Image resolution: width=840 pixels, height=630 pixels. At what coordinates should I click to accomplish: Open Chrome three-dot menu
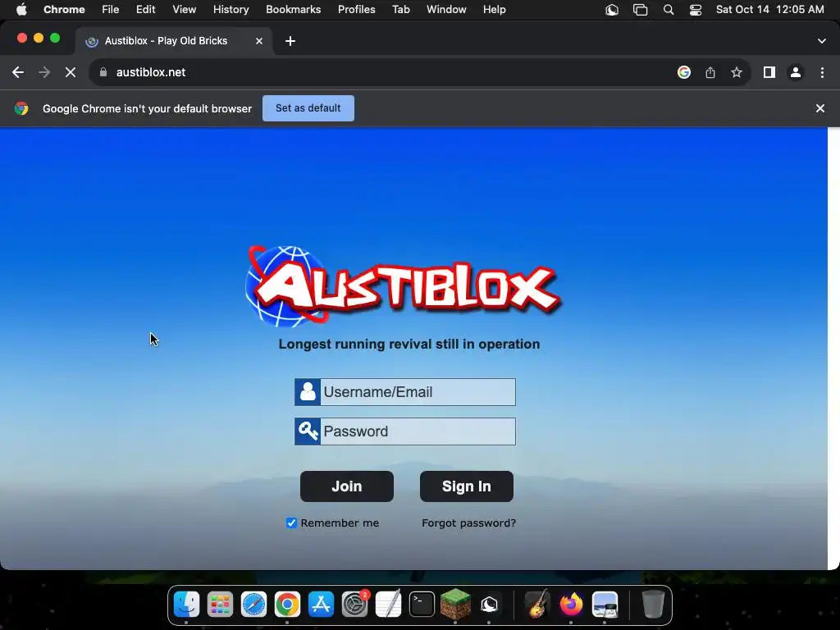(x=822, y=72)
